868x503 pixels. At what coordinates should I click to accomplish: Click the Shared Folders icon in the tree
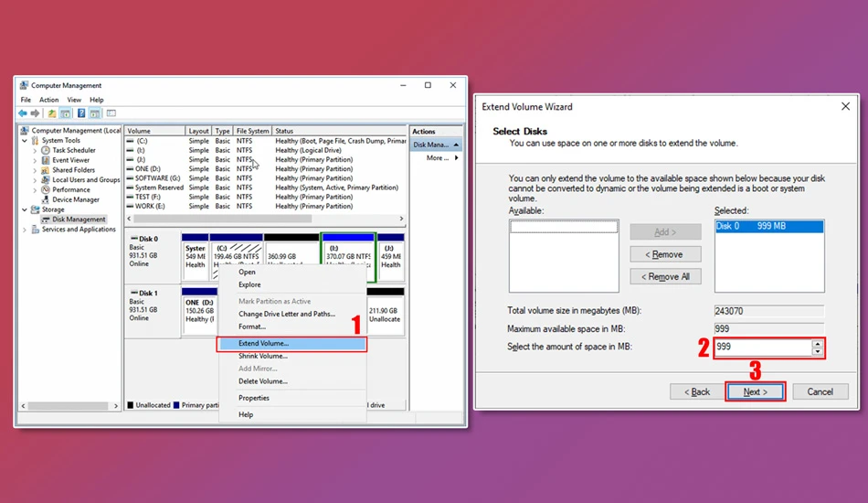(46, 170)
